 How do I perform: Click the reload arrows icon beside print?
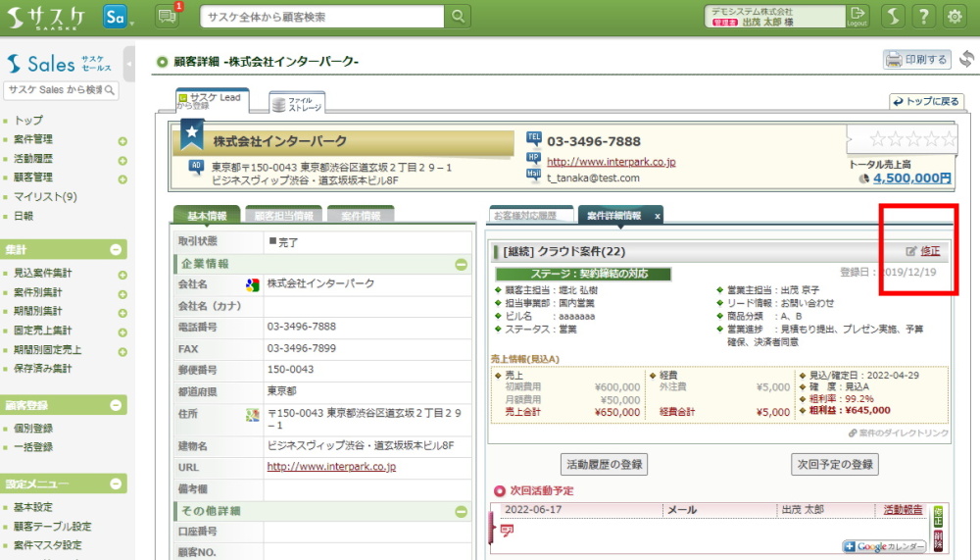coord(966,60)
